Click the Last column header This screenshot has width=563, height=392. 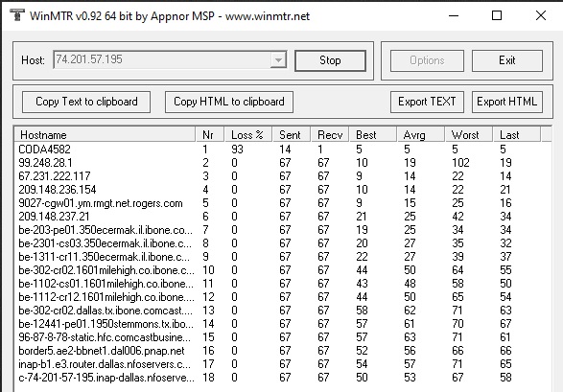517,135
